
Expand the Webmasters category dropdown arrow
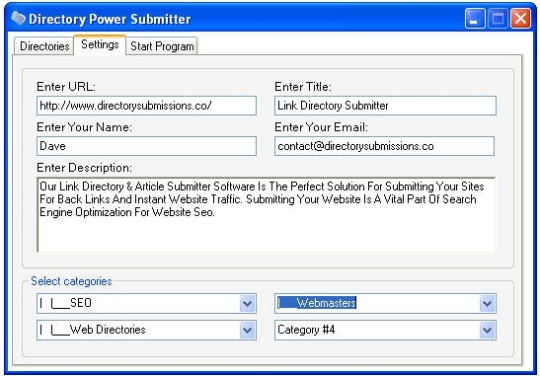pyautogui.click(x=487, y=303)
